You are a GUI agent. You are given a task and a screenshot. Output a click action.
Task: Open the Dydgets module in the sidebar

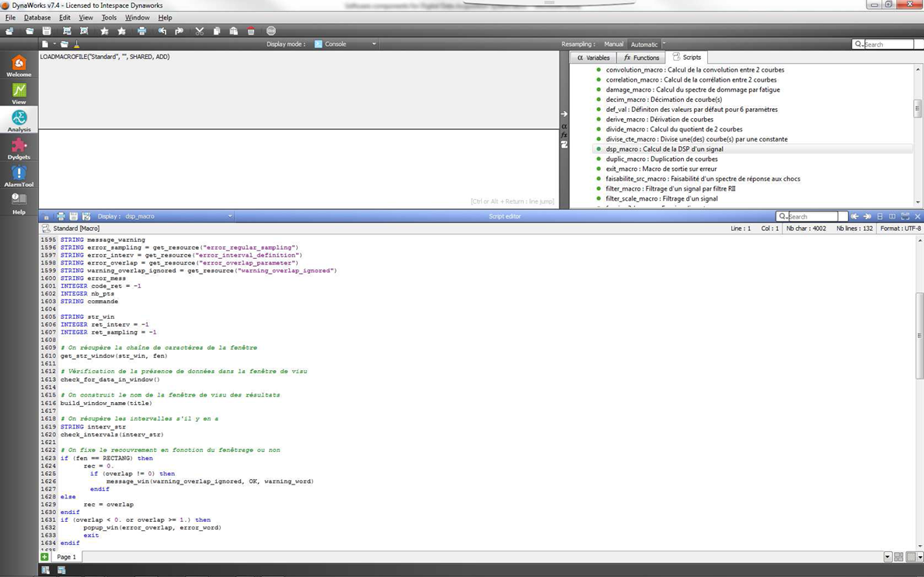tap(19, 148)
